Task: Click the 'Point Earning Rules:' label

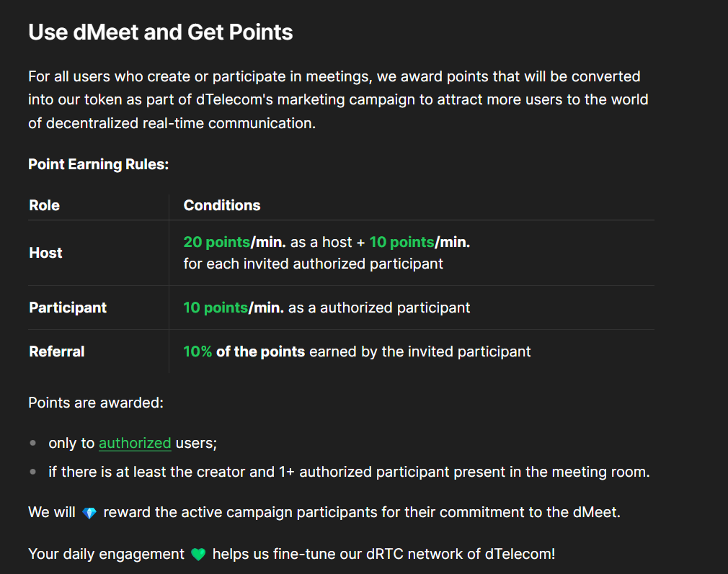Action: [x=99, y=164]
